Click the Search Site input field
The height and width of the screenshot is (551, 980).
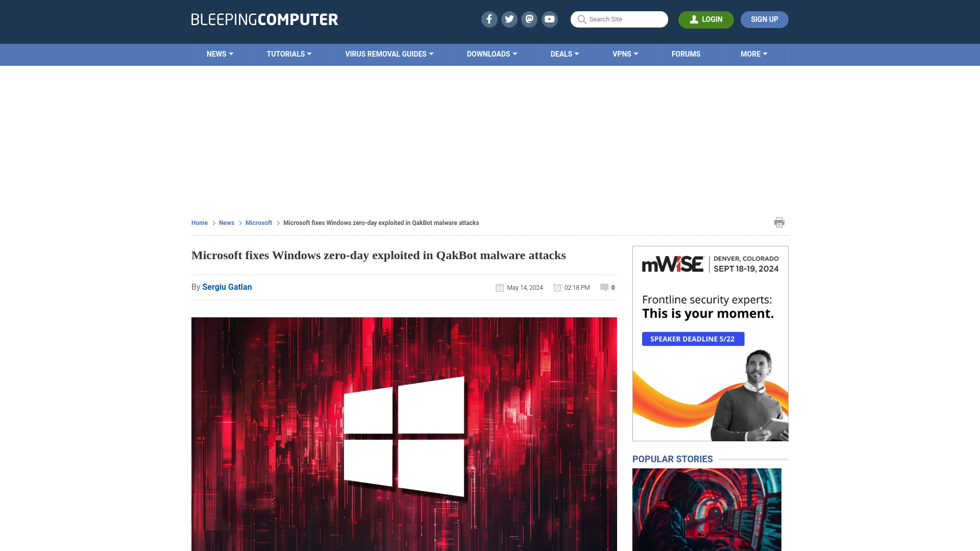tap(619, 19)
